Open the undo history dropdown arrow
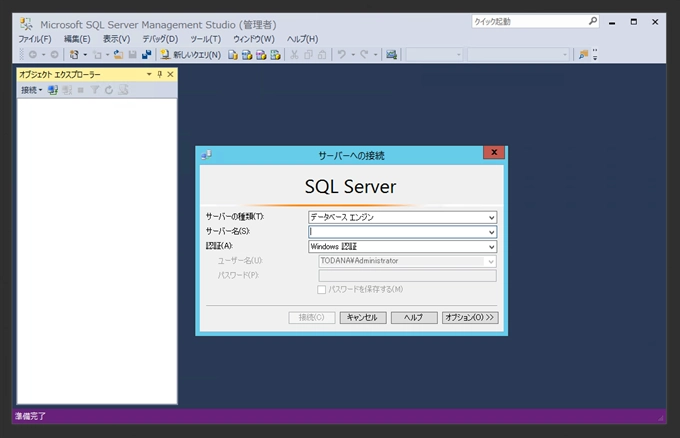The width and height of the screenshot is (680, 438). [353, 55]
